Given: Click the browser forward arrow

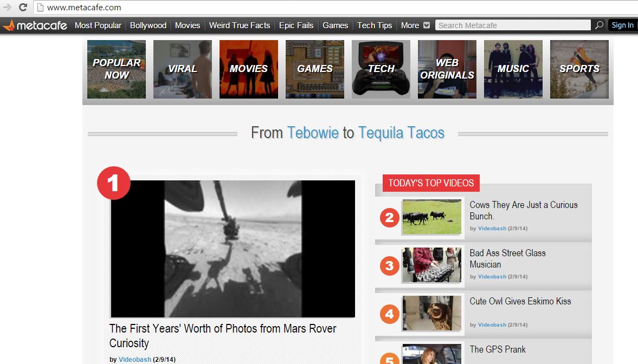Looking at the screenshot, I should (8, 8).
